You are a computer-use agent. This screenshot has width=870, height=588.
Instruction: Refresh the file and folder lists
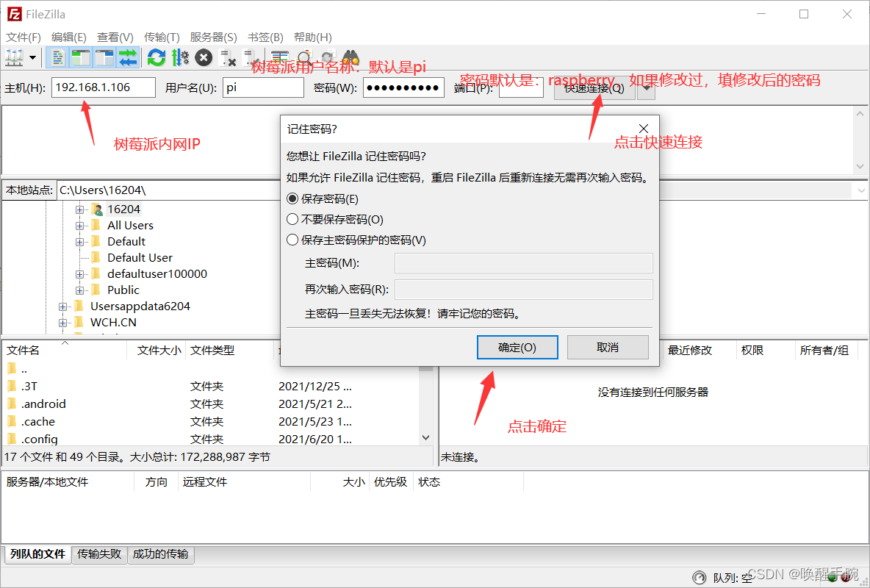[155, 57]
